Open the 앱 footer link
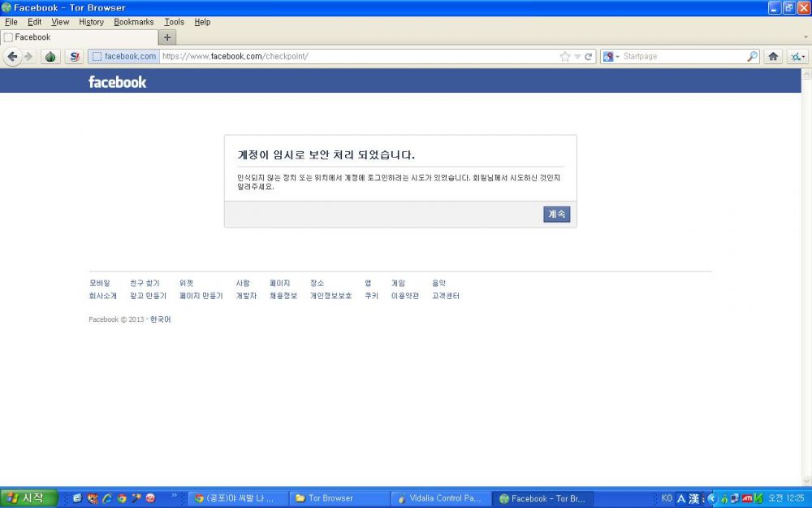The height and width of the screenshot is (508, 812). (368, 283)
